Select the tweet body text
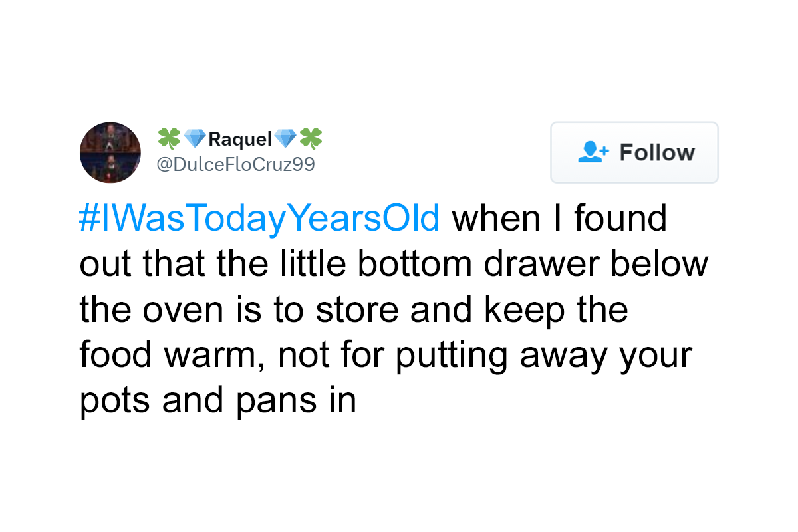This screenshot has height=532, width=798. [392, 309]
